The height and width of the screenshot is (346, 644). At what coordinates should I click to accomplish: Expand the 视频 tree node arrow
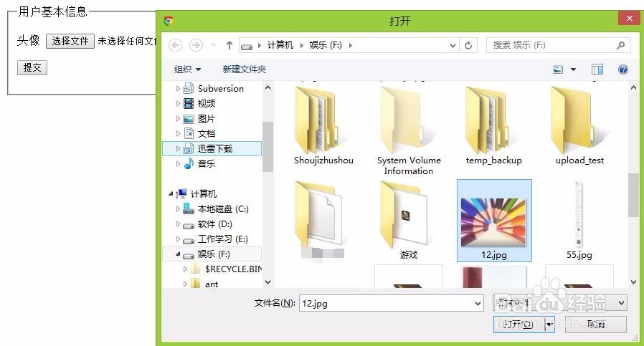coord(177,103)
